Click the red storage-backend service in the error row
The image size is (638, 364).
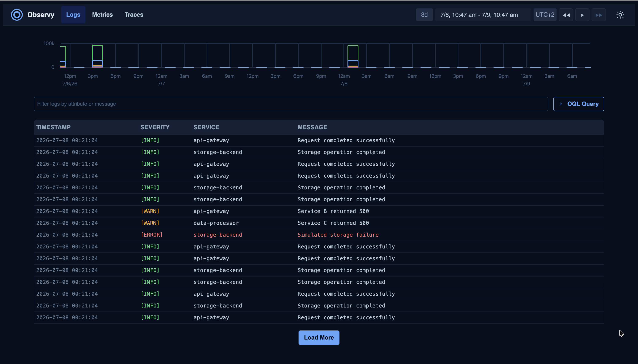tap(218, 235)
